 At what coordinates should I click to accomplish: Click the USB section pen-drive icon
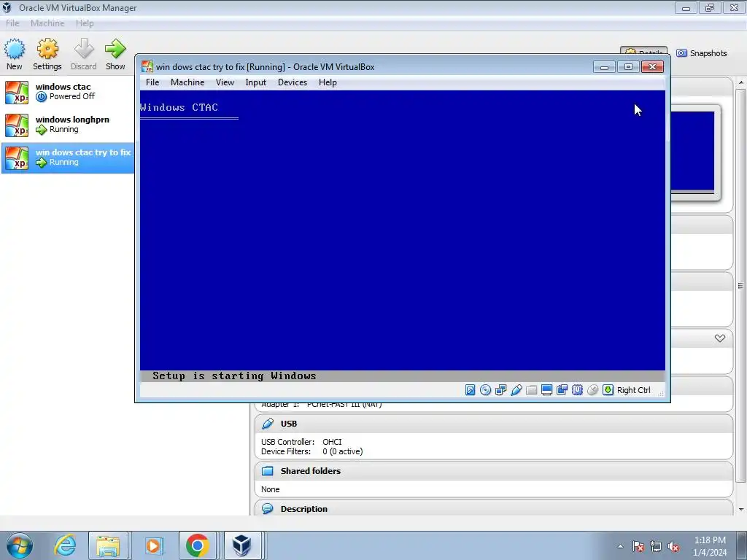click(x=268, y=424)
